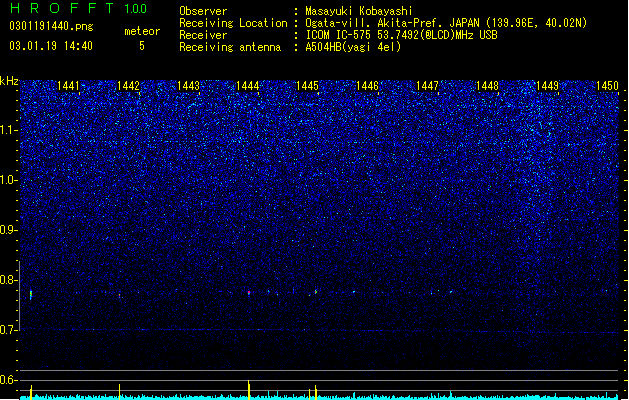
Task: Click the A504HB yagi antenna entry
Action: (353, 47)
